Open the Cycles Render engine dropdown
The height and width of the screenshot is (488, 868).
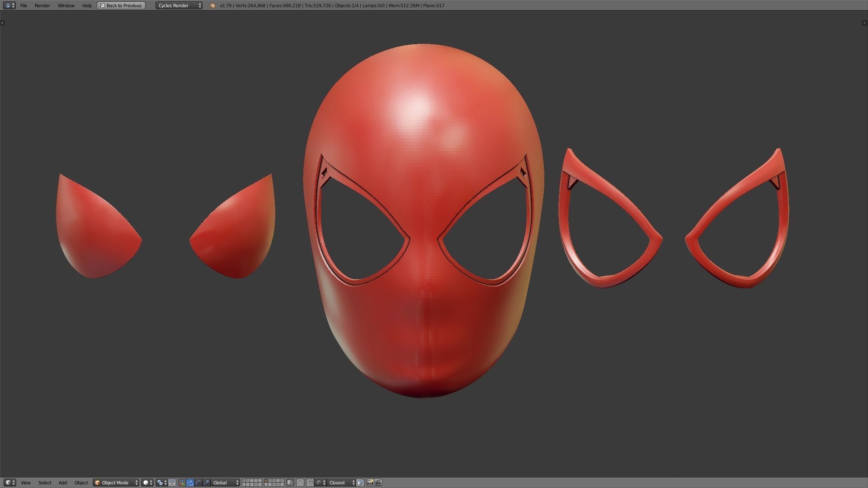(179, 5)
